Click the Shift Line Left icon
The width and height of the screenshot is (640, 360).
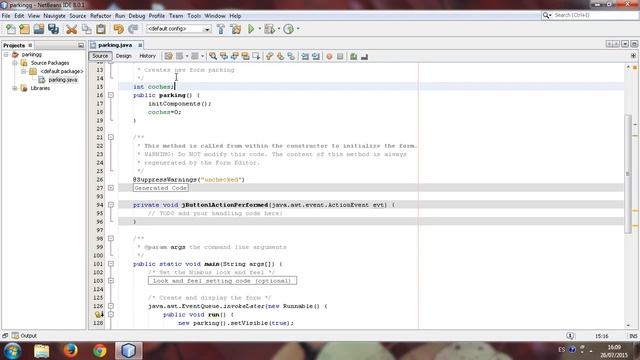pos(305,56)
